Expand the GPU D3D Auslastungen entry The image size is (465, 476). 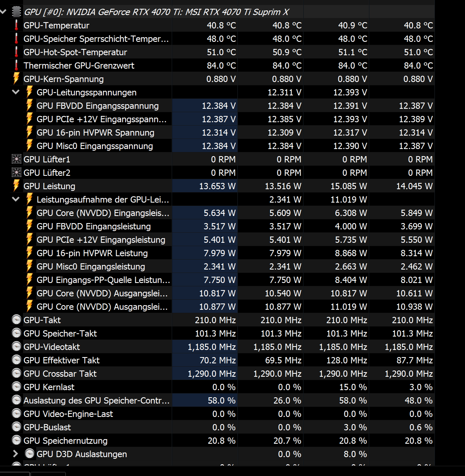click(16, 454)
